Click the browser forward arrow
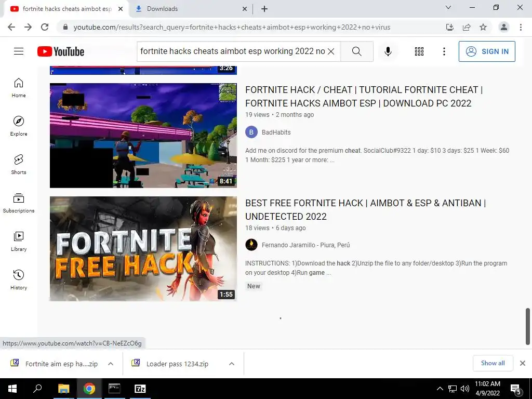 tap(28, 27)
